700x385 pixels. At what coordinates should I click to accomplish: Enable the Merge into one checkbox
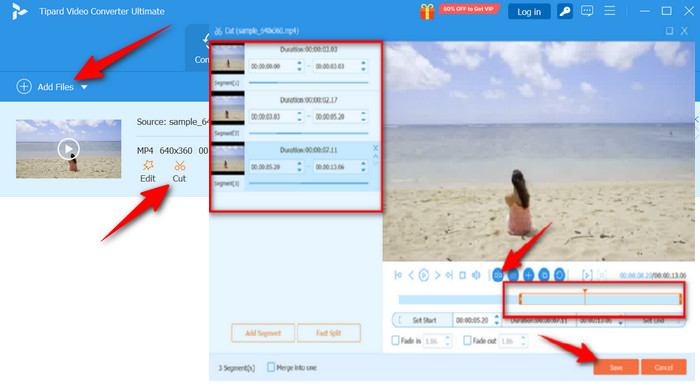click(271, 367)
